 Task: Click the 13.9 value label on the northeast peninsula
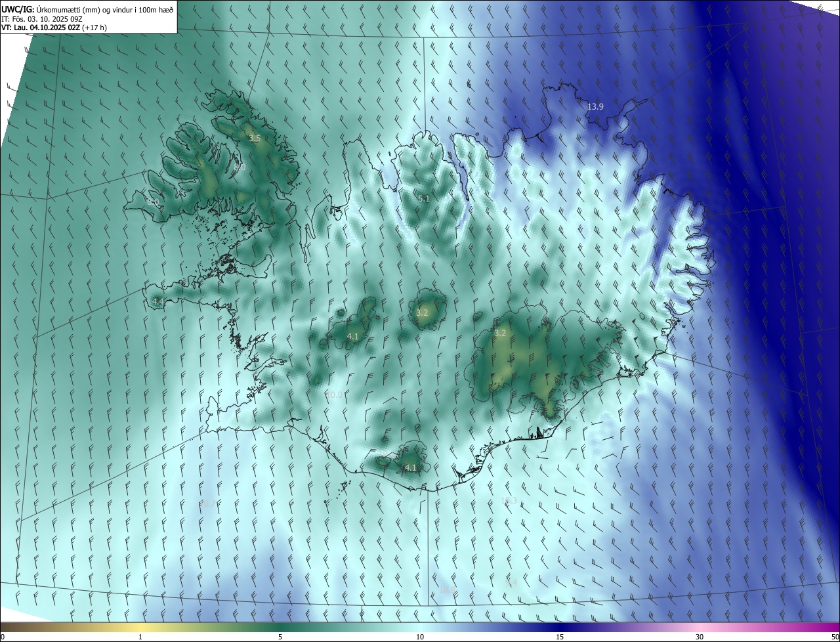click(x=595, y=106)
